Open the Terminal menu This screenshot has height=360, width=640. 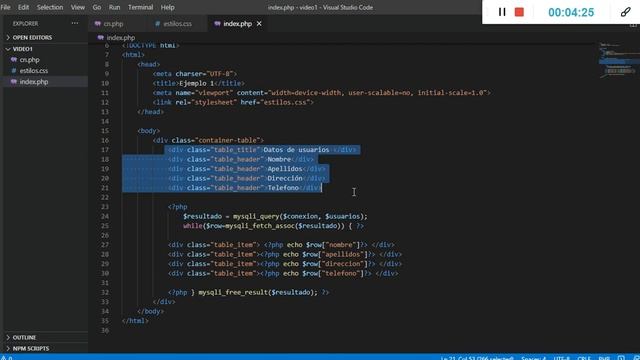tap(140, 7)
